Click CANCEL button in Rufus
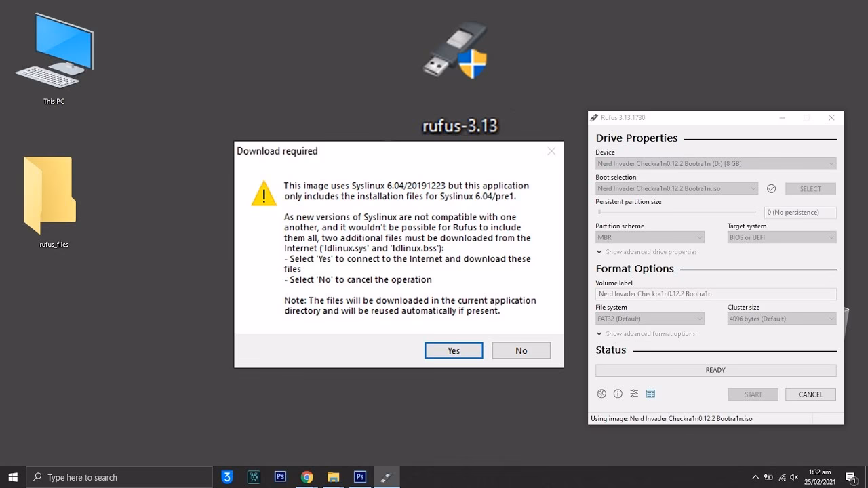 (810, 394)
